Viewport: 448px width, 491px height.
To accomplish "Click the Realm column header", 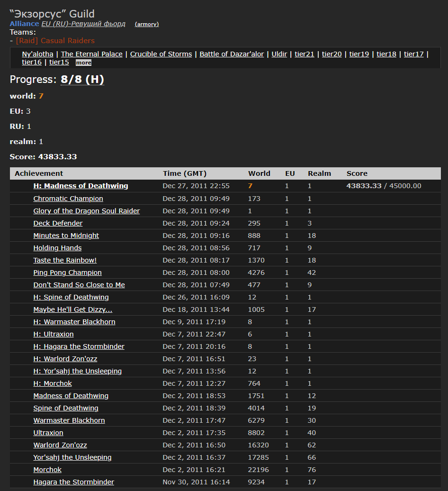I will [319, 173].
